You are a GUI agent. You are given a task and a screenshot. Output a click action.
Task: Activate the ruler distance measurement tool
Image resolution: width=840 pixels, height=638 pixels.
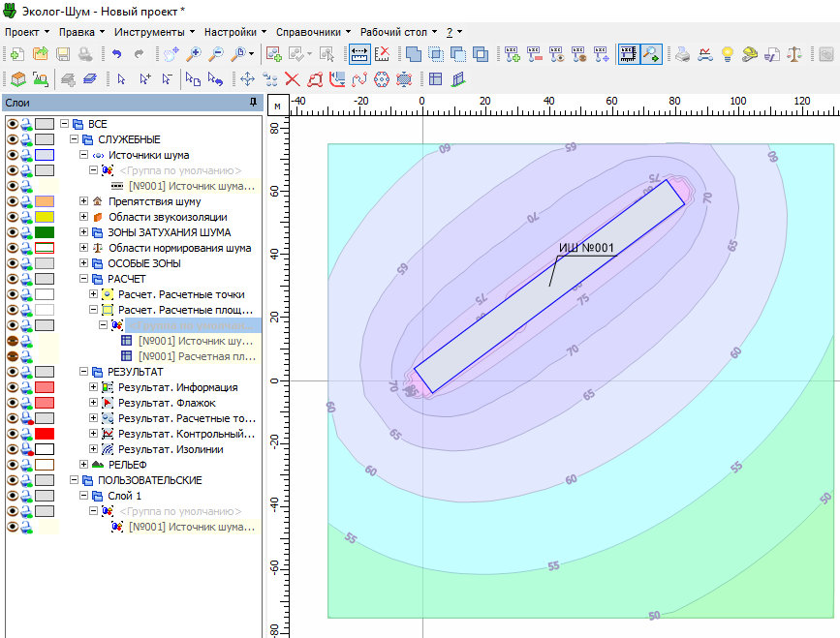coord(358,54)
